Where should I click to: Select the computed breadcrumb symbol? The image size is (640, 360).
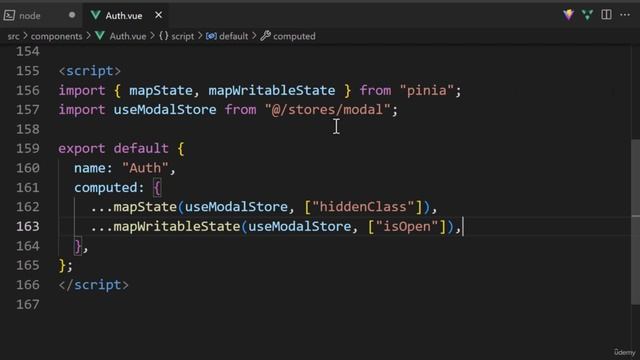click(294, 36)
